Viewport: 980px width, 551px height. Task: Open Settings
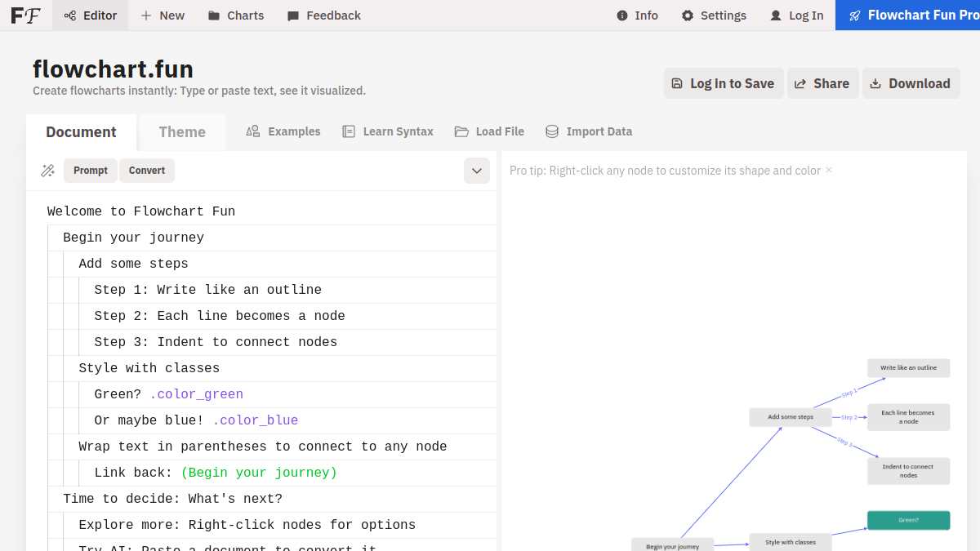coord(715,16)
